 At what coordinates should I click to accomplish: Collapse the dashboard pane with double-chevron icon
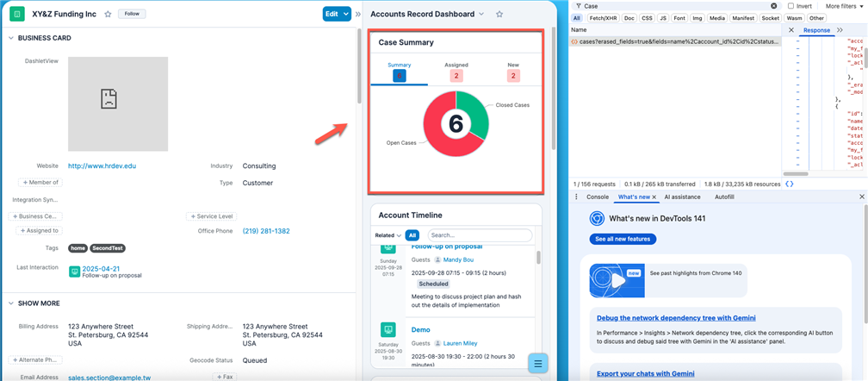pos(358,14)
